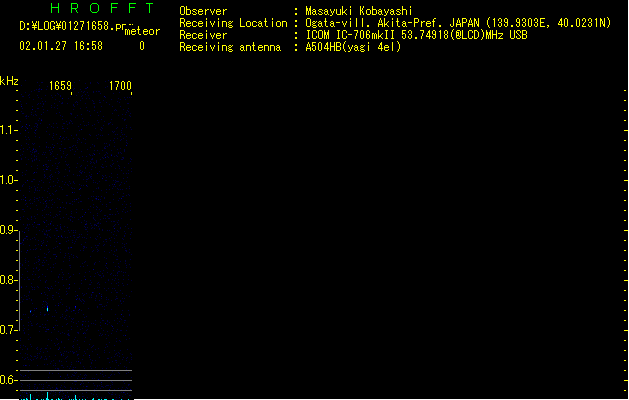Click the date stamp 02.01.27 16:58
This screenshot has height=400, width=629.
61,46
